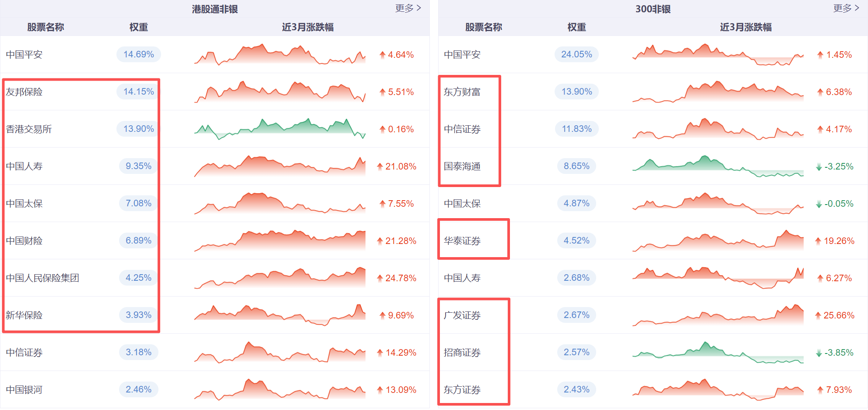
Task: Click 24.05% weight badge
Action: [577, 54]
